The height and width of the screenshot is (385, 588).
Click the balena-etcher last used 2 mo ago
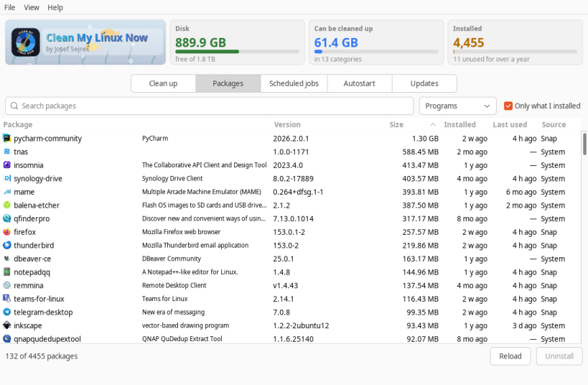[x=521, y=205]
